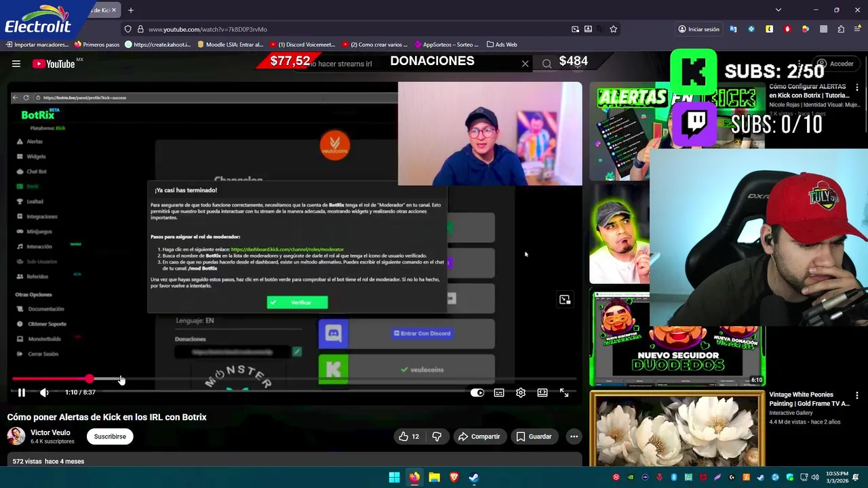Image resolution: width=868 pixels, height=488 pixels.
Task: Launch Brave browser from the taskbar
Action: tap(454, 477)
